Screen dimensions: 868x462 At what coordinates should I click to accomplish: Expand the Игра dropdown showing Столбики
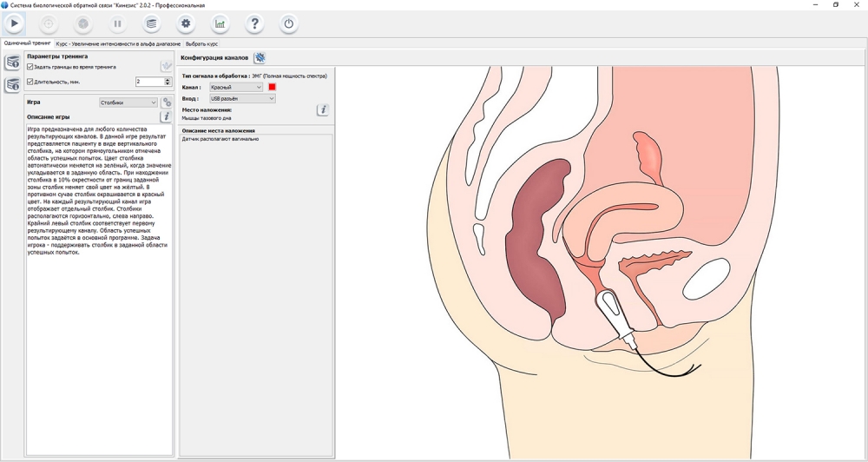click(x=128, y=102)
